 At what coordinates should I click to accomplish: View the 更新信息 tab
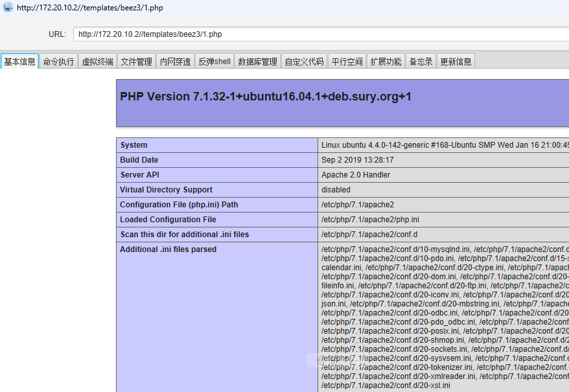click(x=456, y=62)
